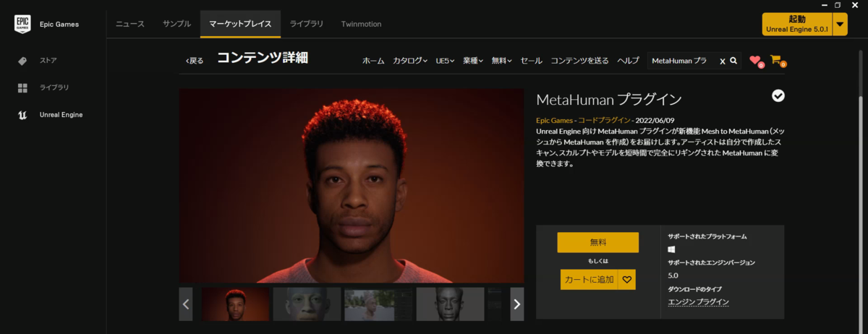Open the shopping cart icon

(x=777, y=61)
